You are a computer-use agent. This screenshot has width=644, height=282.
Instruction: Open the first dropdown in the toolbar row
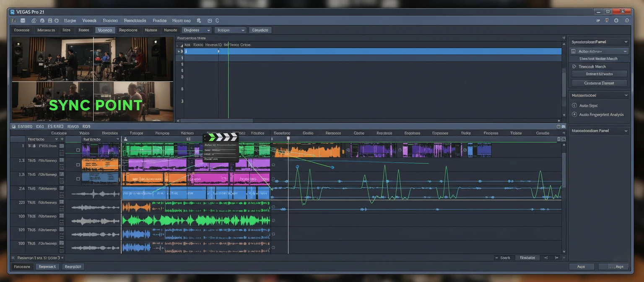[196, 30]
